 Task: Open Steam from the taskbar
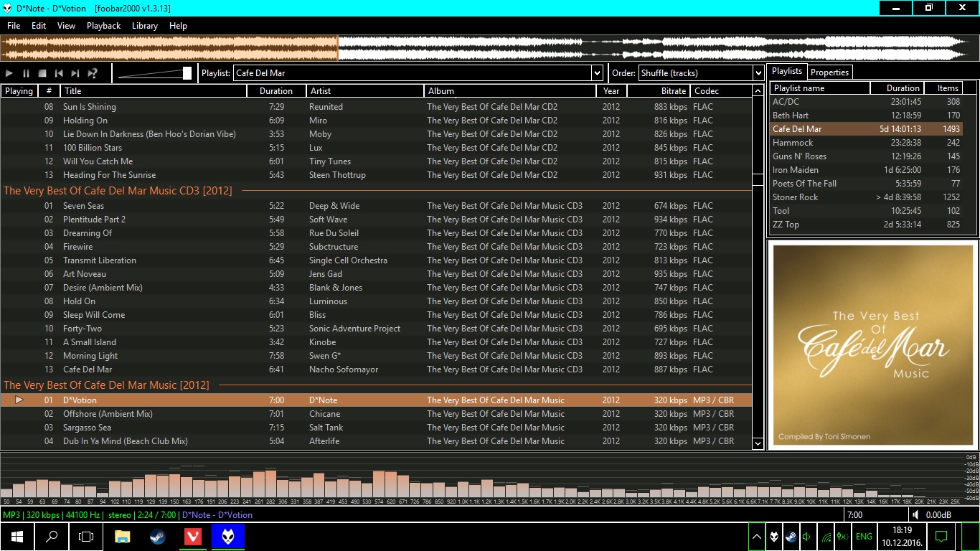158,537
